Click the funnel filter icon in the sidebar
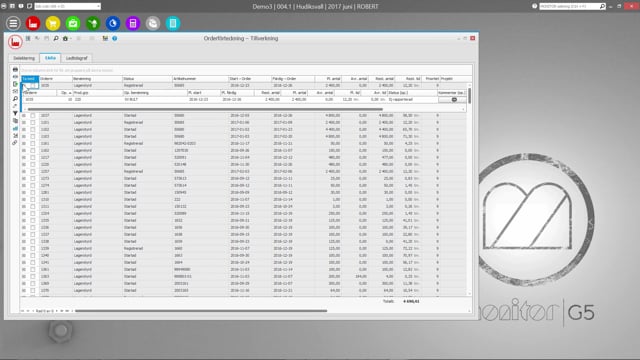 tap(15, 113)
